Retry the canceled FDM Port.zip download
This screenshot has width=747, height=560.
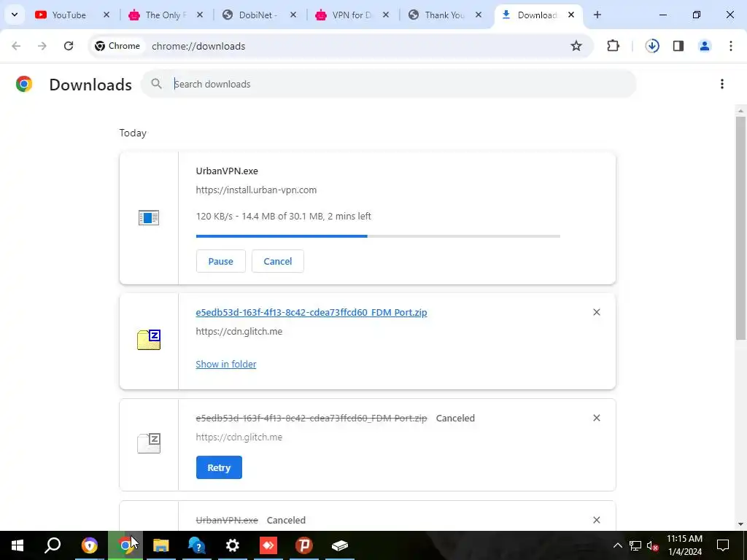pyautogui.click(x=219, y=467)
